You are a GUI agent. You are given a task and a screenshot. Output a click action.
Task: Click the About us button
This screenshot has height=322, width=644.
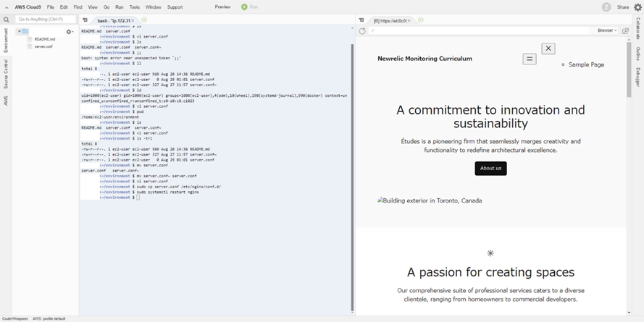(491, 168)
